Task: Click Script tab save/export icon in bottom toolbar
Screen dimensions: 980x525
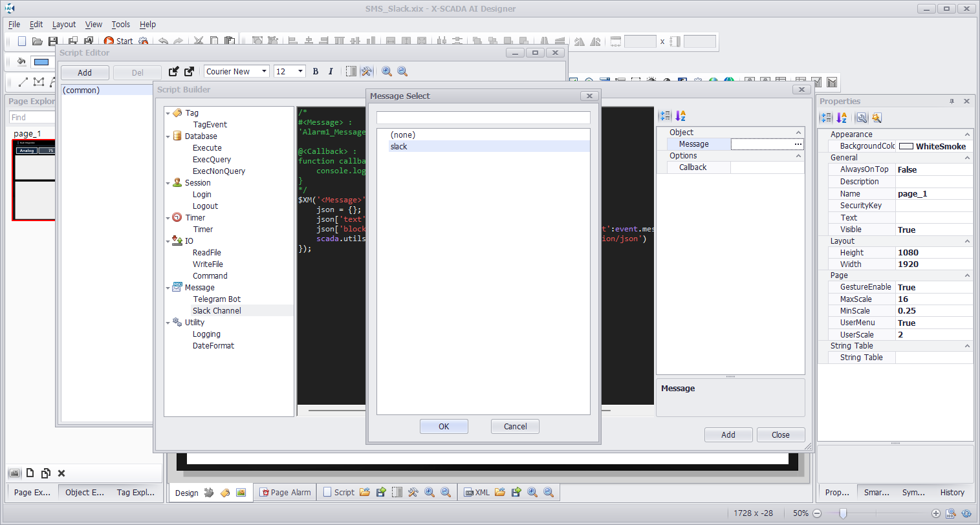Action: click(x=381, y=492)
